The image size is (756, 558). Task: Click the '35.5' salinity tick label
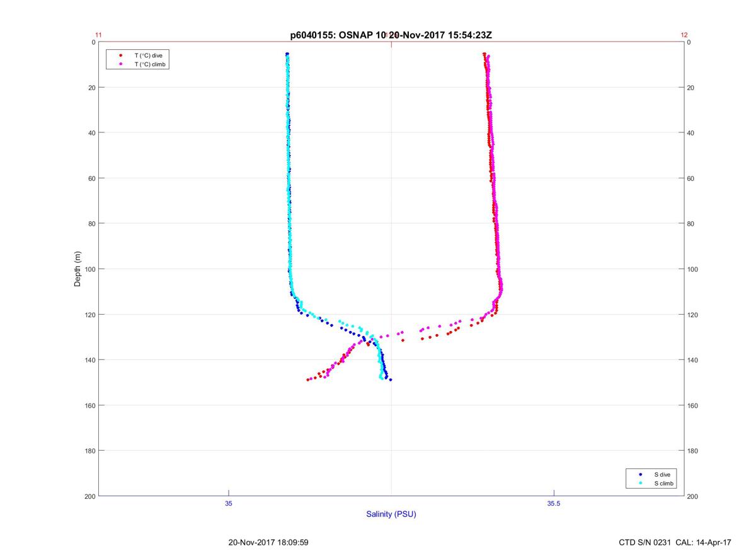point(553,503)
